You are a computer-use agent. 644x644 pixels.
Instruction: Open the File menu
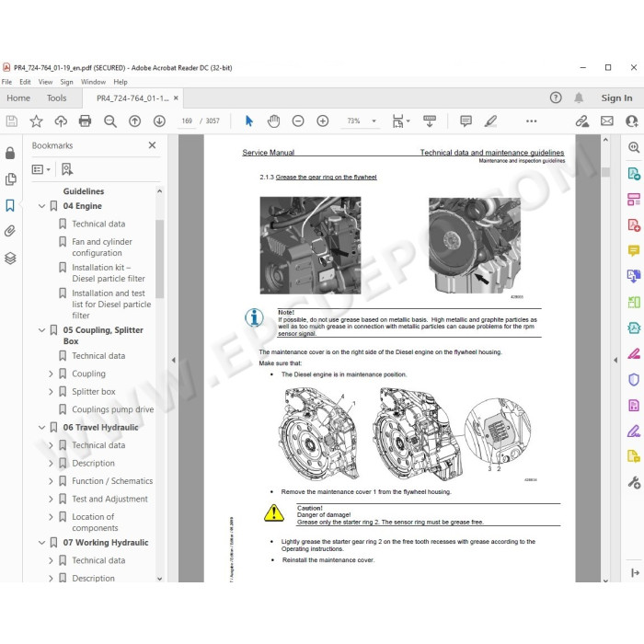point(6,82)
